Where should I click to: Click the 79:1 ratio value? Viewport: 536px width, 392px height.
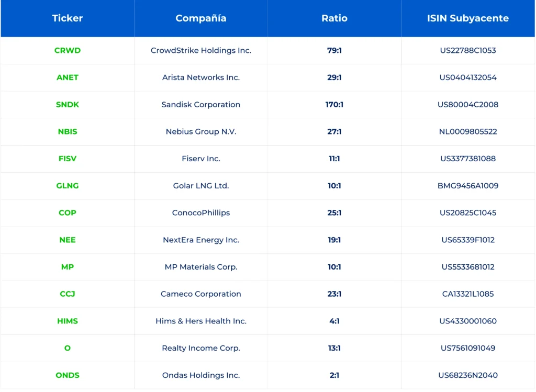point(334,50)
